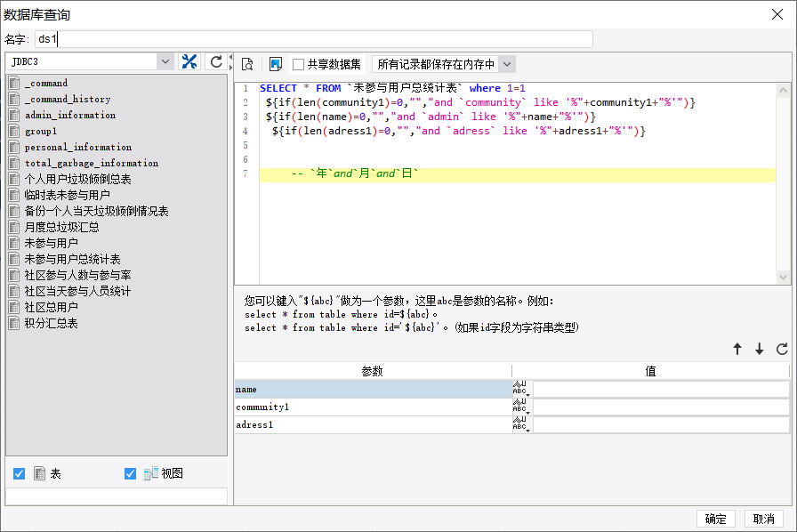Toggle the 视图 checkbox
Viewport: 797px width, 532px height.
pos(131,474)
